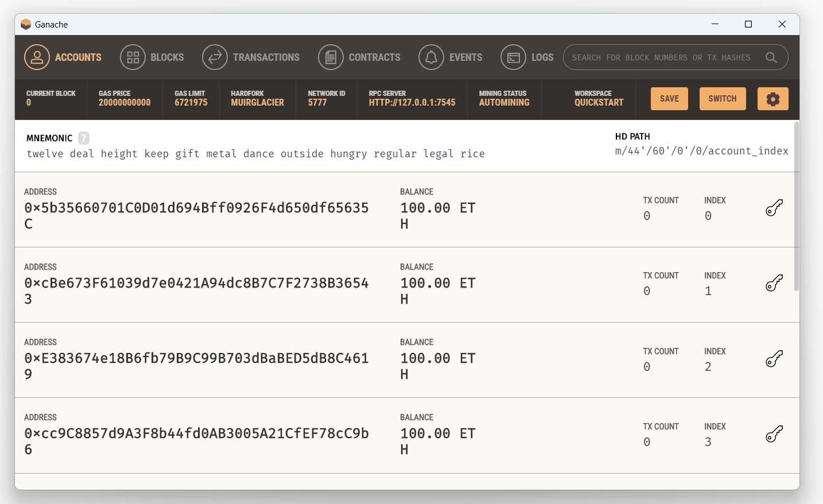This screenshot has width=823, height=504.
Task: Click the Events bell icon
Action: click(431, 57)
